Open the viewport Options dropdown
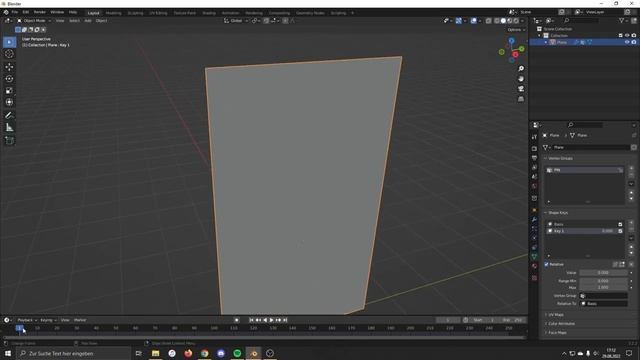 point(516,30)
